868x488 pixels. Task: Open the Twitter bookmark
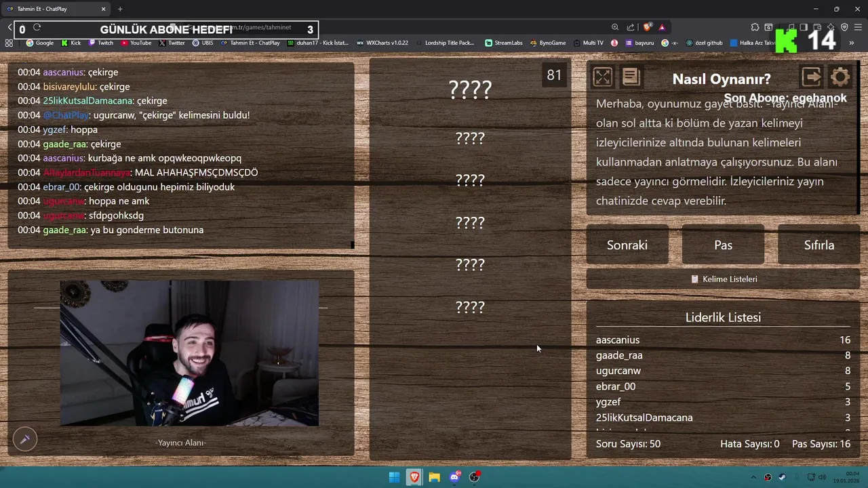coord(172,43)
